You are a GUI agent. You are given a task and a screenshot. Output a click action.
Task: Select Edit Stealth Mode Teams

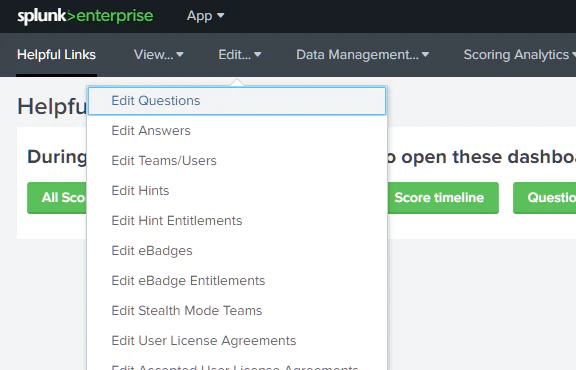(237, 310)
